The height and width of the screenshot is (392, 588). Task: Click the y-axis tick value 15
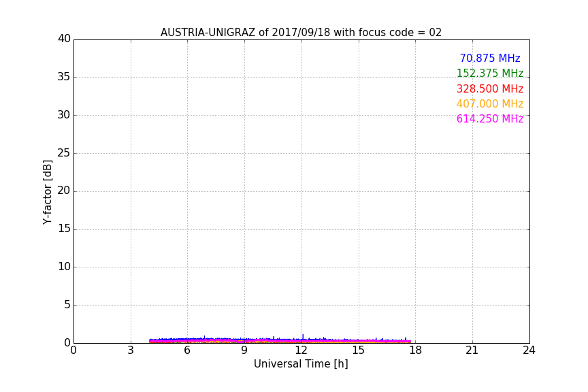64,229
